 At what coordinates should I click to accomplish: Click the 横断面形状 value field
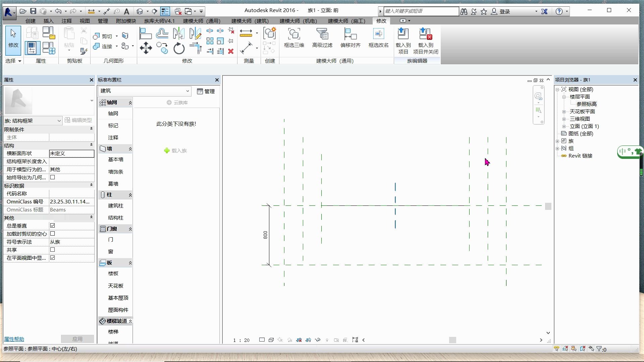(71, 154)
